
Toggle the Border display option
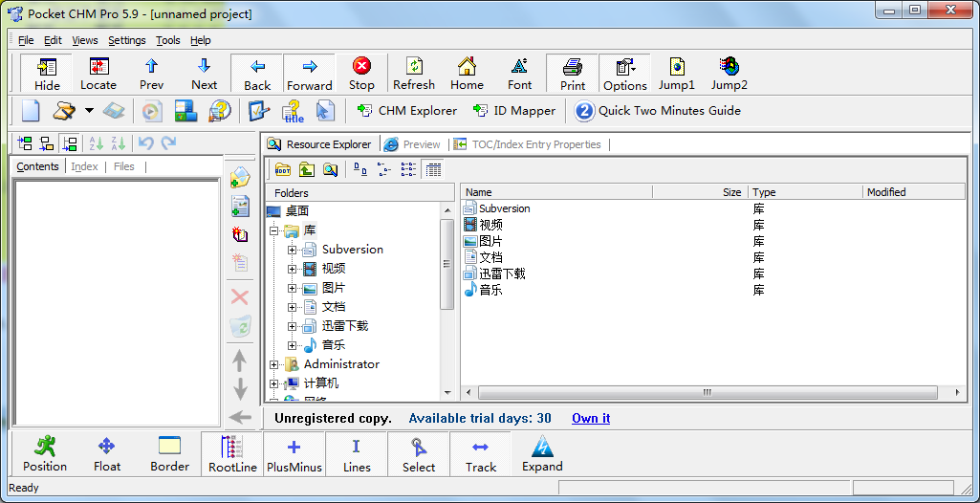169,455
